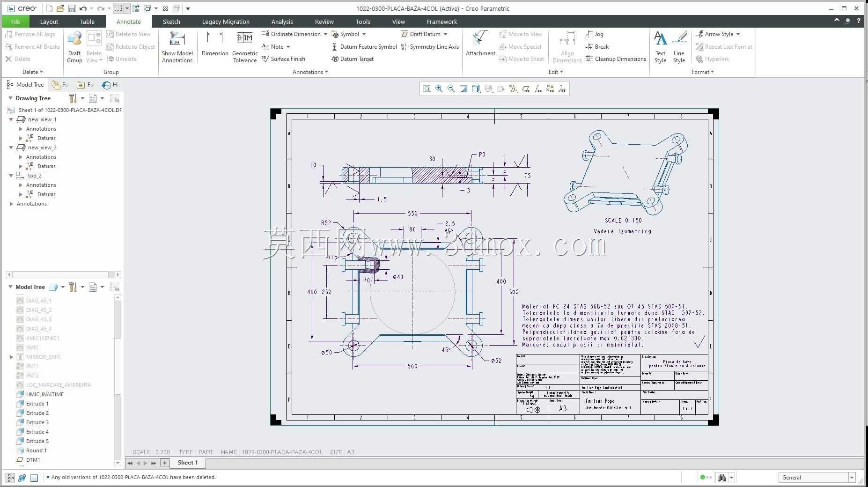The width and height of the screenshot is (868, 487).
Task: Open the search binoculars in status bar
Action: (721, 478)
